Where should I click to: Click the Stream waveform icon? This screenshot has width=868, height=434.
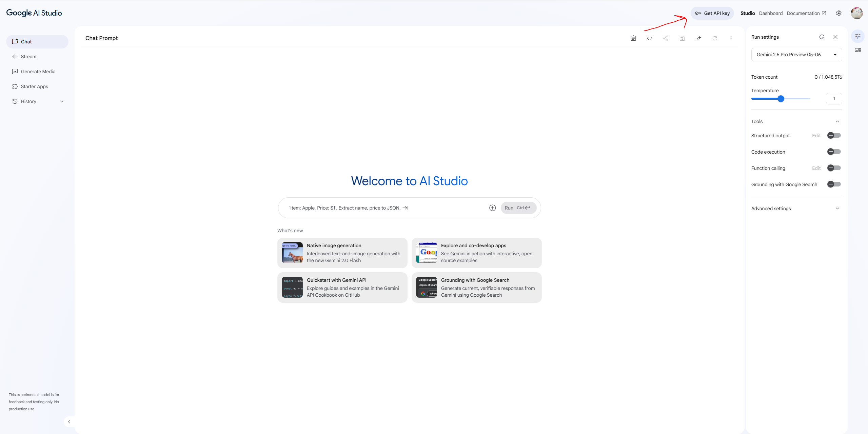click(x=15, y=57)
